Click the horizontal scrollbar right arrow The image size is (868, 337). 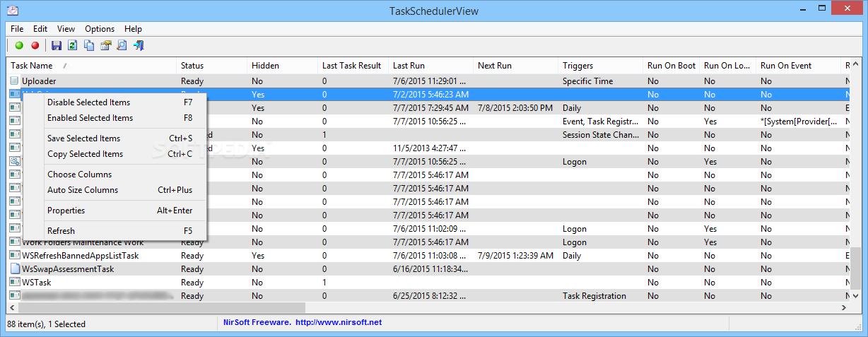coord(844,308)
